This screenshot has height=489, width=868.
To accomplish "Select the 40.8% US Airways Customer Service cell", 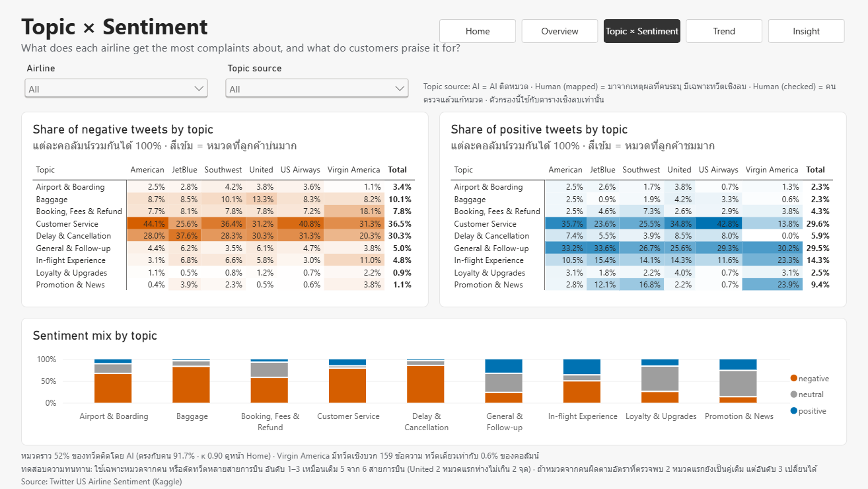I will (x=301, y=224).
